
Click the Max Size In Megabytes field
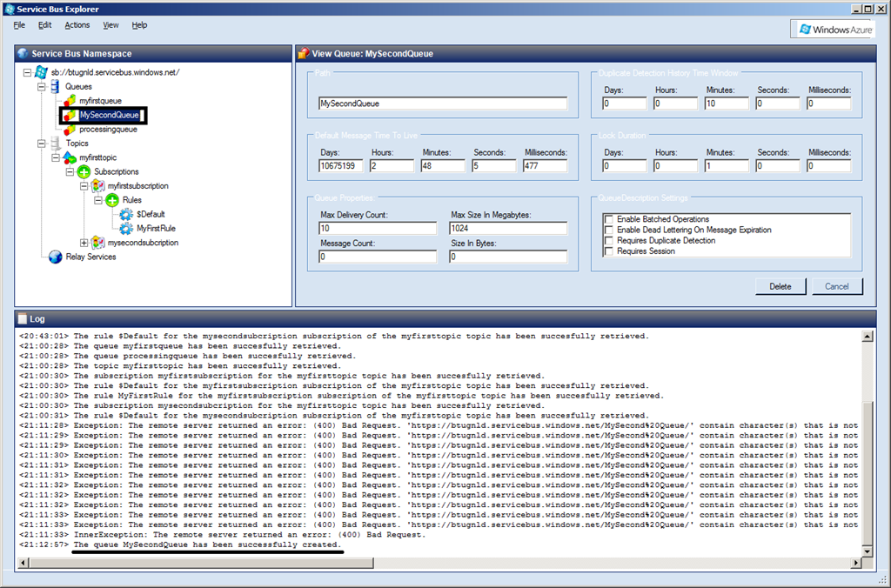(508, 229)
